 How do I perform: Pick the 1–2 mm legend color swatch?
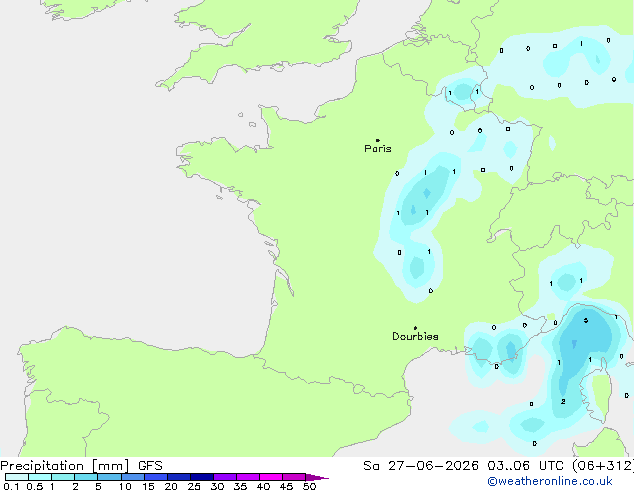point(63,477)
